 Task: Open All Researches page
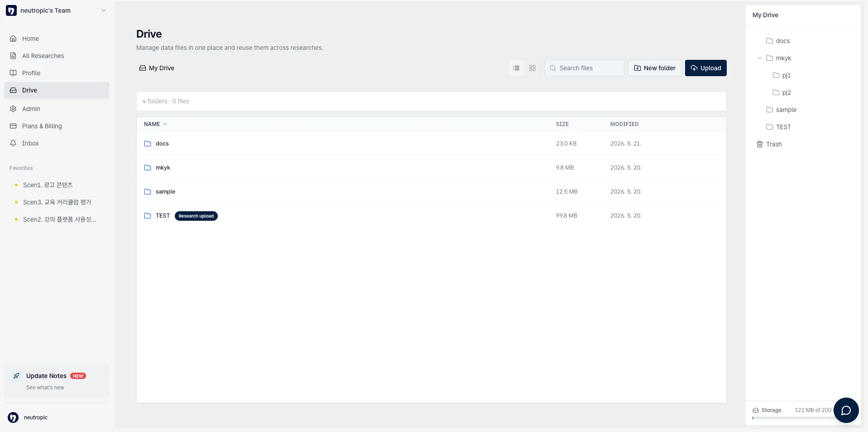click(x=57, y=56)
